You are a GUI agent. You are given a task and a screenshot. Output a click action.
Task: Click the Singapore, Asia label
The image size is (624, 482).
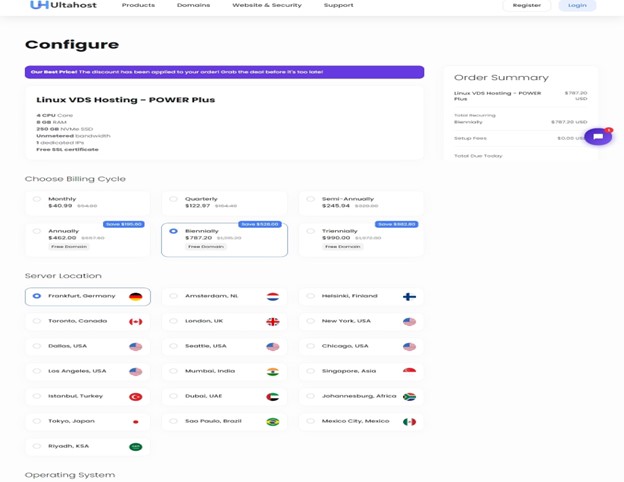coord(349,371)
